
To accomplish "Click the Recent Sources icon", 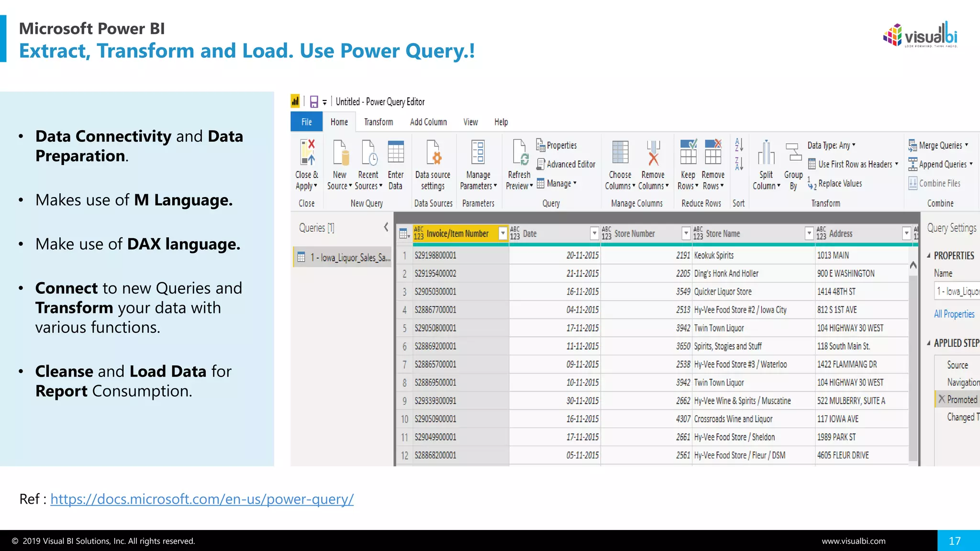I will (x=368, y=152).
